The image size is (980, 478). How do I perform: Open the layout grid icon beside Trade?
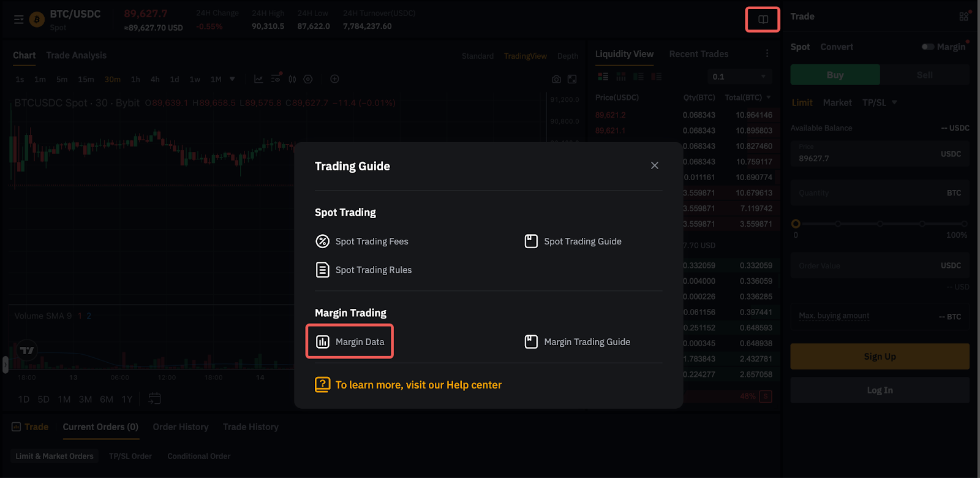pyautogui.click(x=963, y=17)
